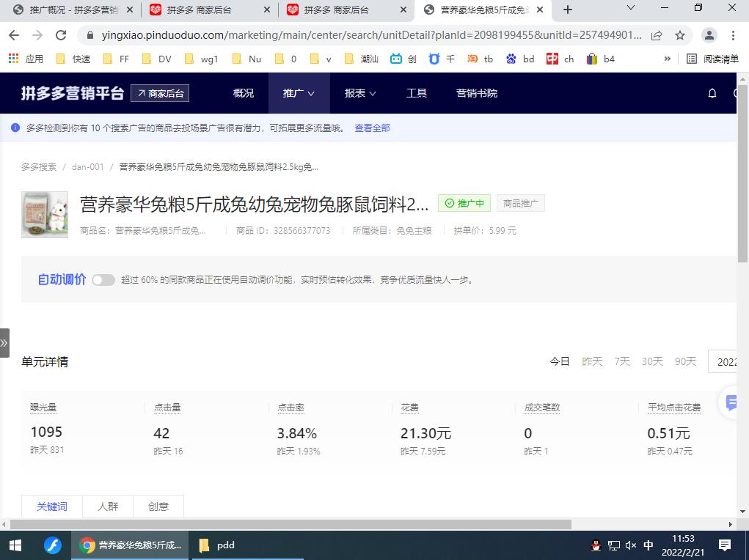This screenshot has height=560, width=749.
Task: Open the 创 bookmark
Action: (403, 59)
